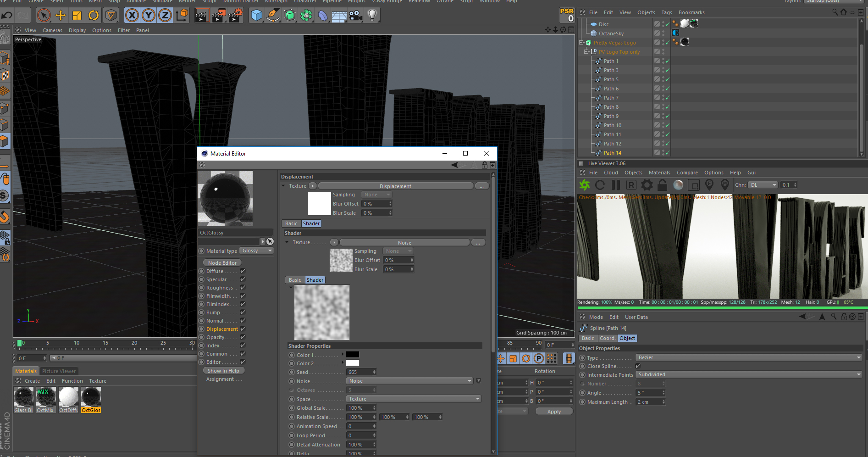Add a Cube primitive object

(256, 16)
